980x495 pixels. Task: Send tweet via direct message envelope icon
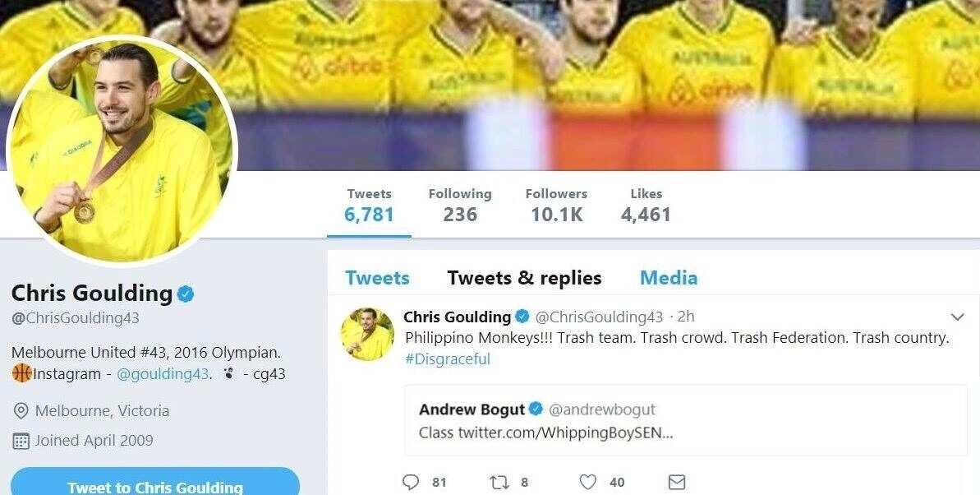pyautogui.click(x=677, y=482)
